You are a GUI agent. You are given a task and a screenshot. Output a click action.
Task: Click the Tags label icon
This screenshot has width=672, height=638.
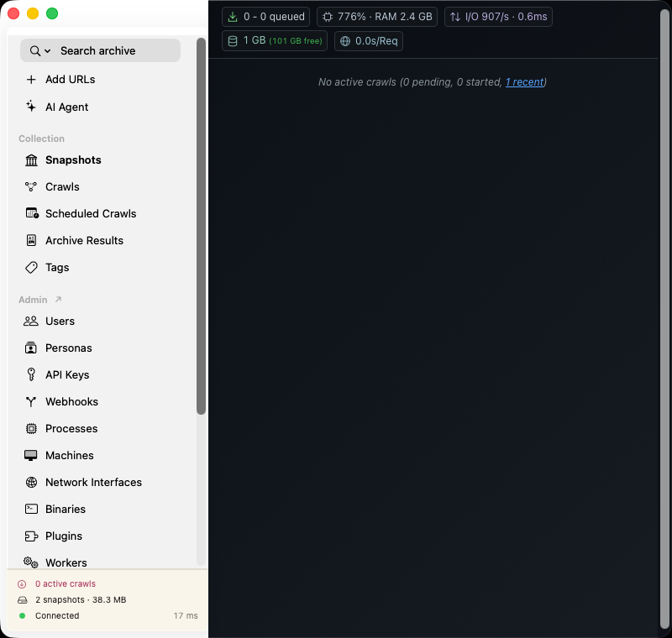click(31, 268)
